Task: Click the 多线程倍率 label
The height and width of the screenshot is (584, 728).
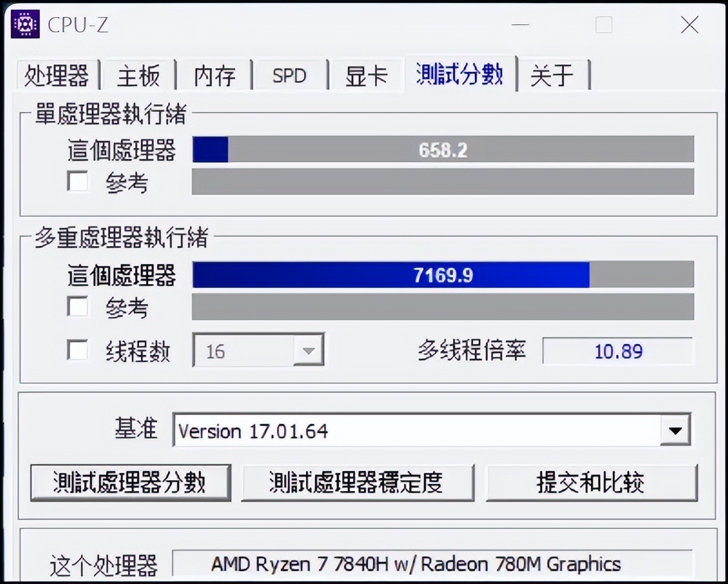Action: click(472, 350)
